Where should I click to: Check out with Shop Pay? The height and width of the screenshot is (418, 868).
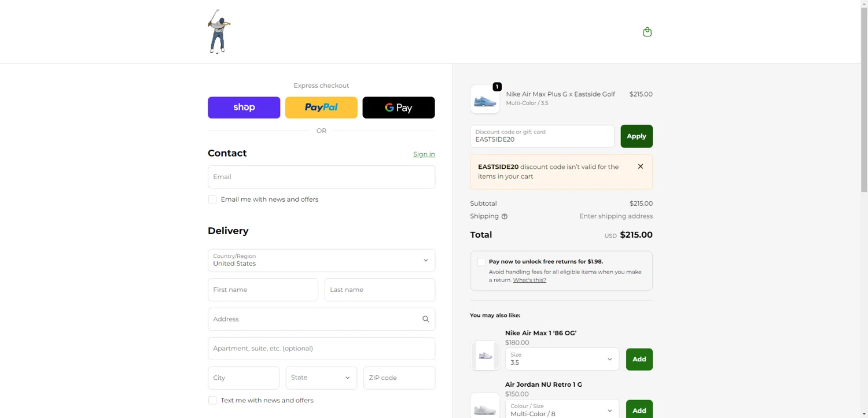pos(244,108)
